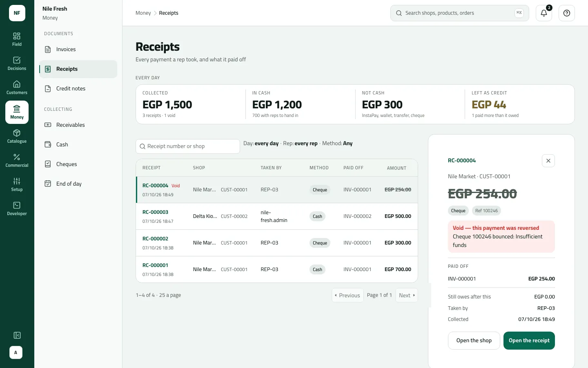Open the help question mark icon
Screen dimensions: 588x368
tap(567, 13)
